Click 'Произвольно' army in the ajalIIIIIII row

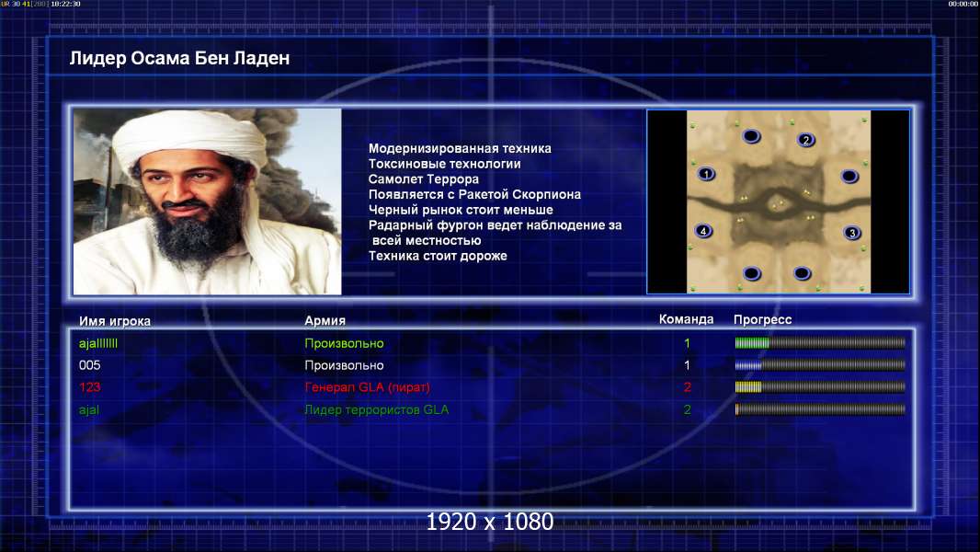point(344,343)
